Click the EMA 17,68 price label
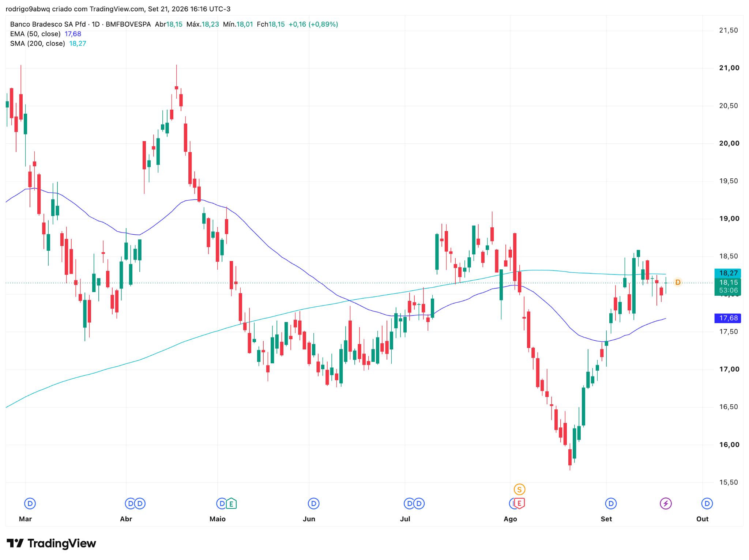 728,318
